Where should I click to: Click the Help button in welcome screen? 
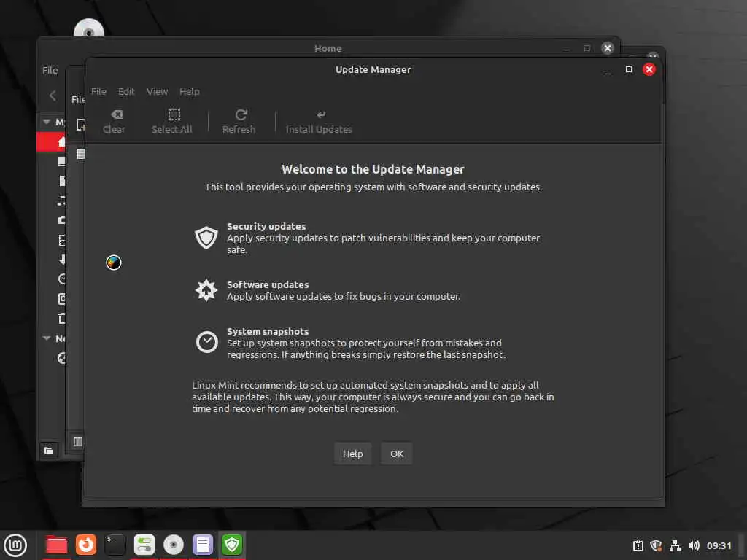click(352, 454)
